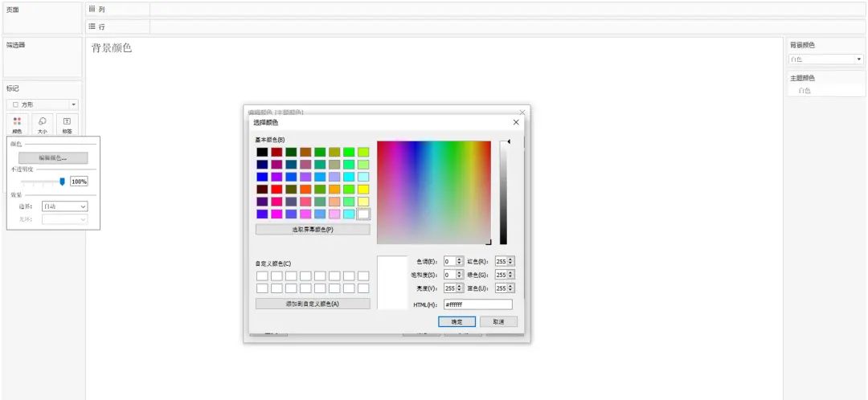868x400 pixels.
Task: Select the dark navy basic color swatch
Action: (x=262, y=165)
